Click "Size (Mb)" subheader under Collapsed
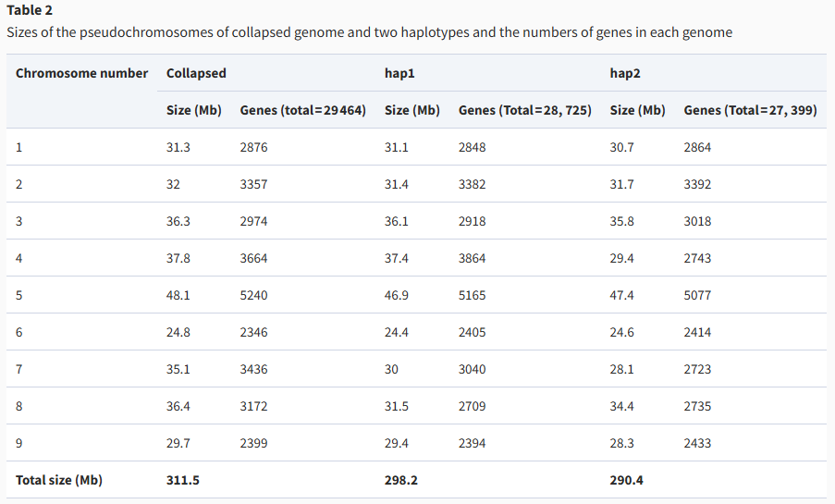Screen dimensions: 835x504 click(x=194, y=110)
